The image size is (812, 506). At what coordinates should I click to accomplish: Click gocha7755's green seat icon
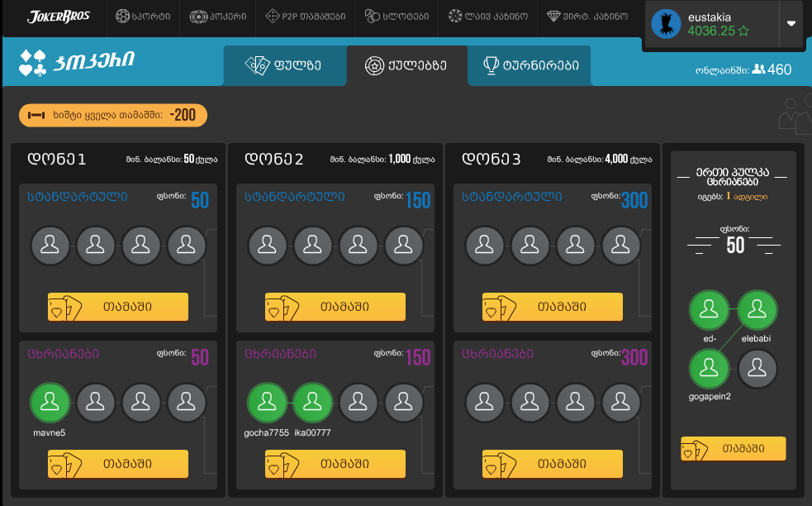coord(267,402)
